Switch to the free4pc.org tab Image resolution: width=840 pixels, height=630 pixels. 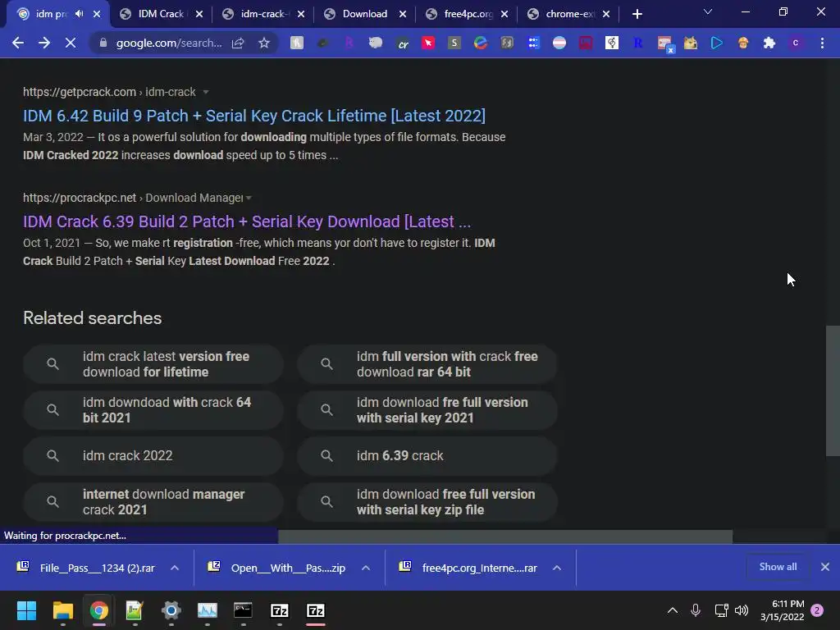[x=466, y=14]
